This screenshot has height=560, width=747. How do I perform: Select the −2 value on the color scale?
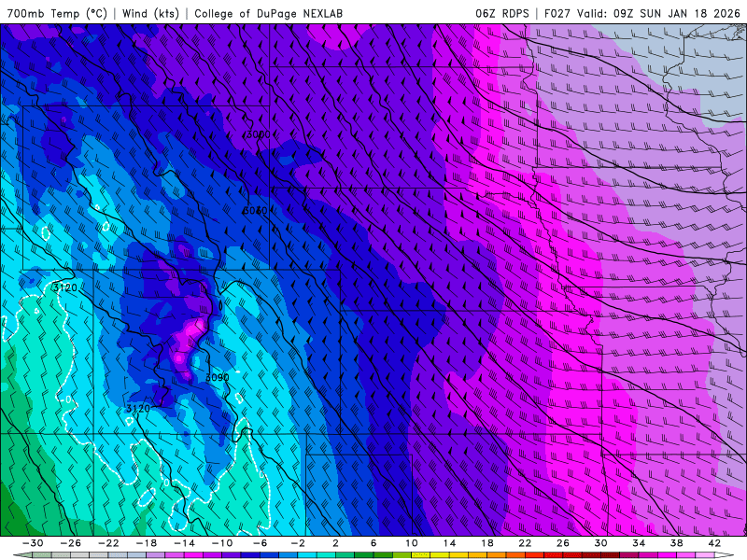click(x=298, y=543)
